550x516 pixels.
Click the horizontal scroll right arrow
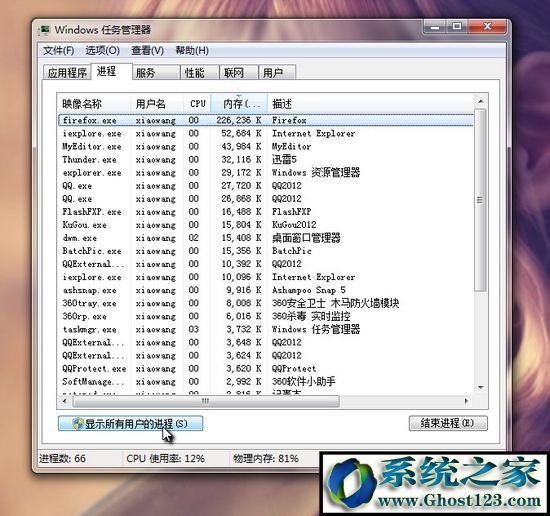tap(466, 401)
